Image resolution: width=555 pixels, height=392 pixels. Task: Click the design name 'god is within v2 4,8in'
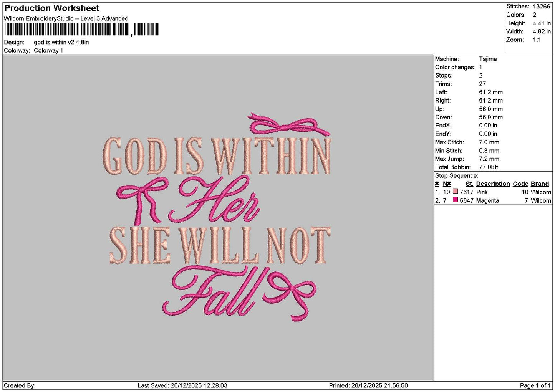click(x=61, y=42)
